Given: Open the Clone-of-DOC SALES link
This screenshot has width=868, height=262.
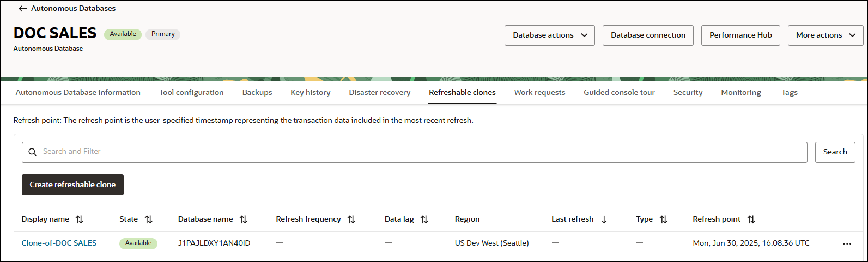Looking at the screenshot, I should click(59, 243).
